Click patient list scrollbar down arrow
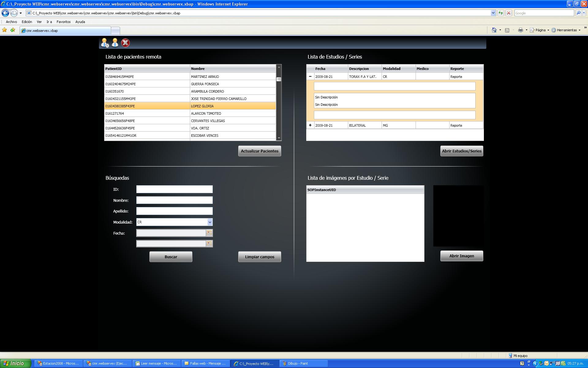The image size is (588, 368). 279,138
